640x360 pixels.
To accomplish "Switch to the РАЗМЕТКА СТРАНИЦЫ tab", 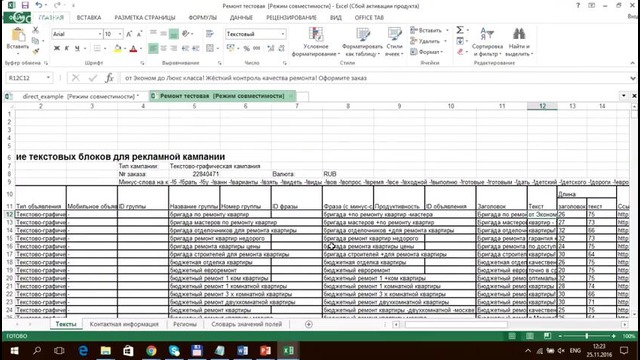I will point(145,18).
